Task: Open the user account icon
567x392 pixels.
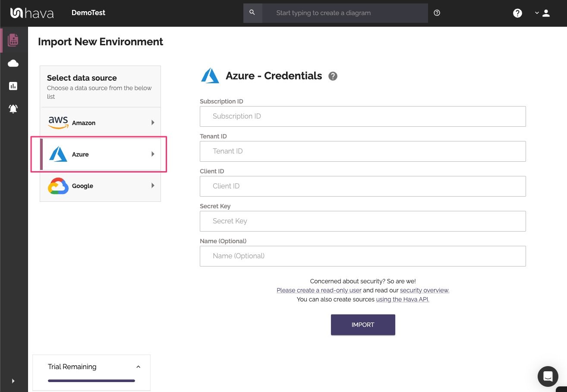Action: pyautogui.click(x=546, y=13)
